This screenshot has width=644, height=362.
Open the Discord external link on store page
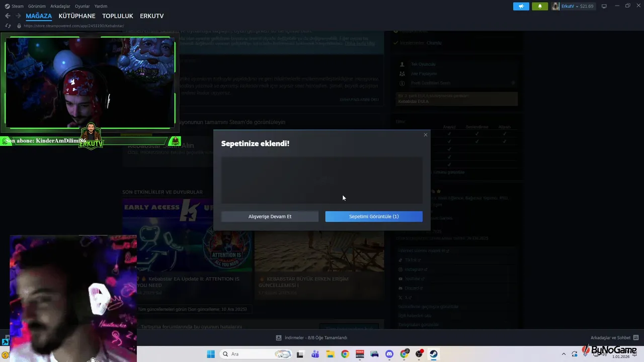(415, 288)
